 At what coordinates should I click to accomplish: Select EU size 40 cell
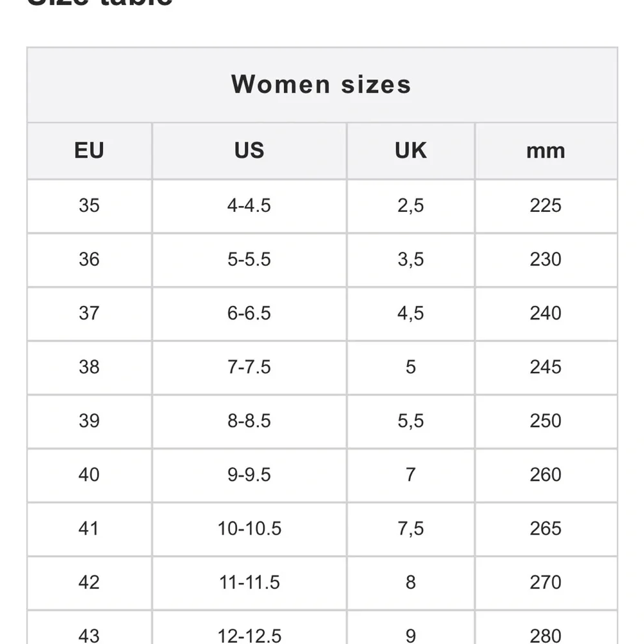coord(89,475)
